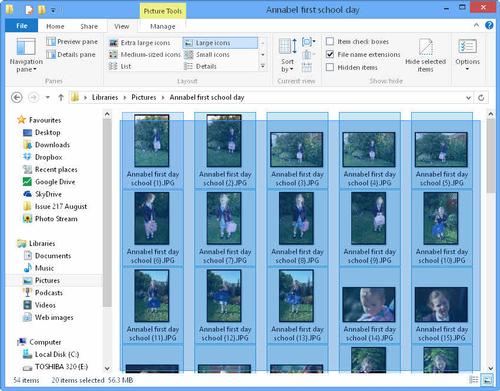This screenshot has height=391, width=500.
Task: Open Explorer Help
Action: pyautogui.click(x=489, y=25)
